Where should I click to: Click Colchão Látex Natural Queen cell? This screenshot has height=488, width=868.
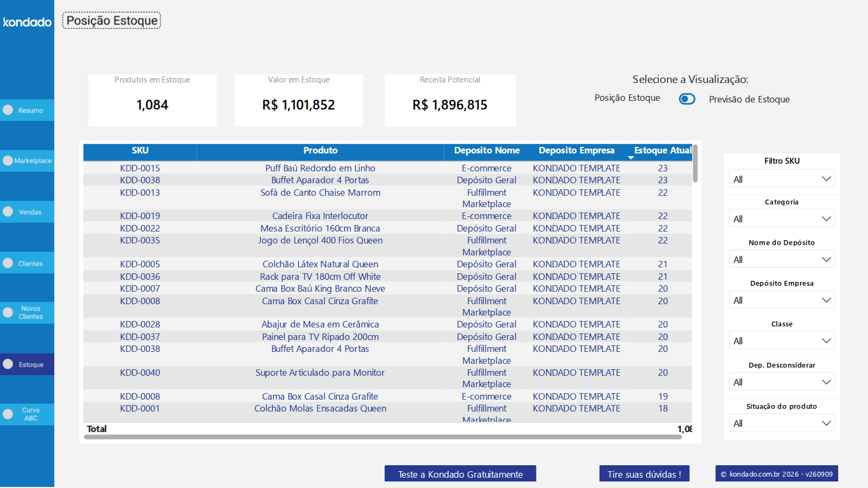320,264
